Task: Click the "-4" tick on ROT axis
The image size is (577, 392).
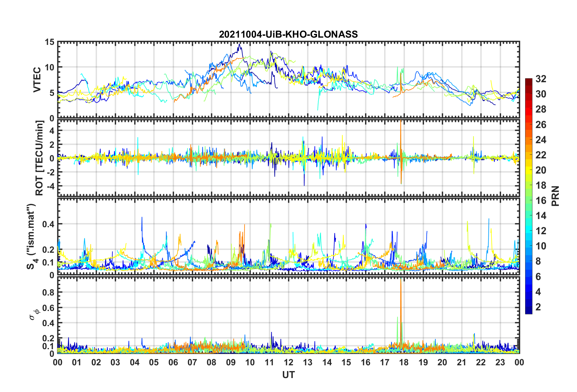Action: 51,186
